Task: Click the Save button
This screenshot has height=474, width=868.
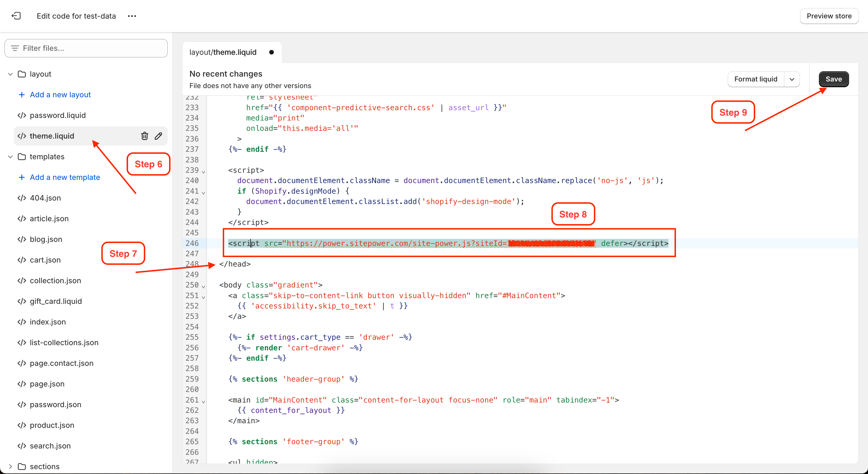Action: tap(833, 79)
